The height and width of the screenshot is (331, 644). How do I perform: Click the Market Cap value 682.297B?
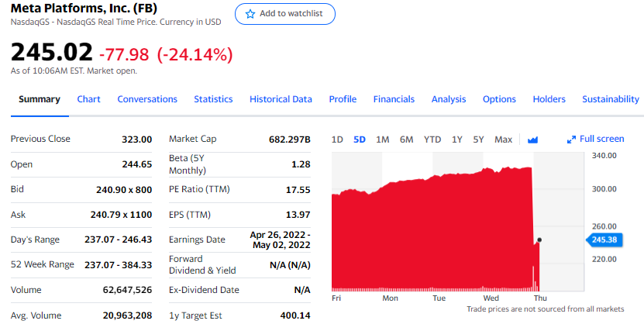[290, 140]
